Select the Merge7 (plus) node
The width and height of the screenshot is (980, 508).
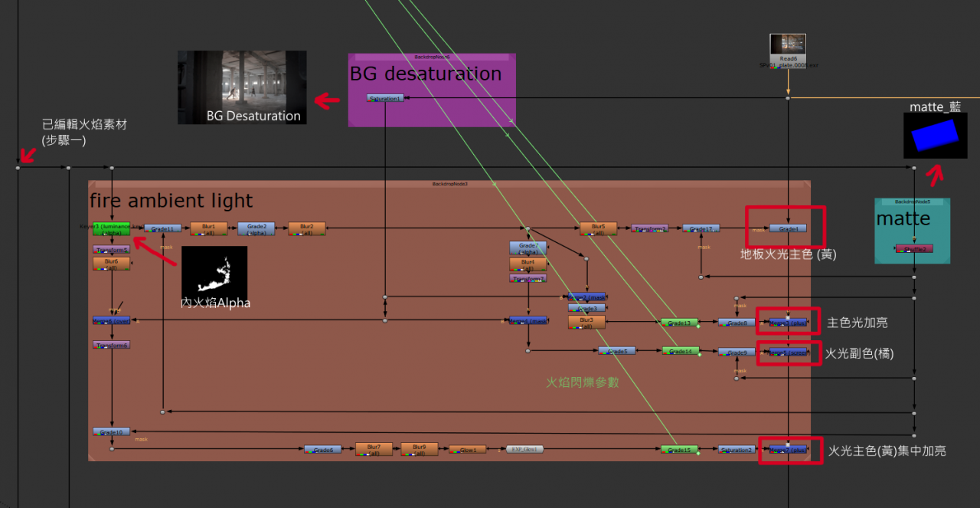click(788, 450)
